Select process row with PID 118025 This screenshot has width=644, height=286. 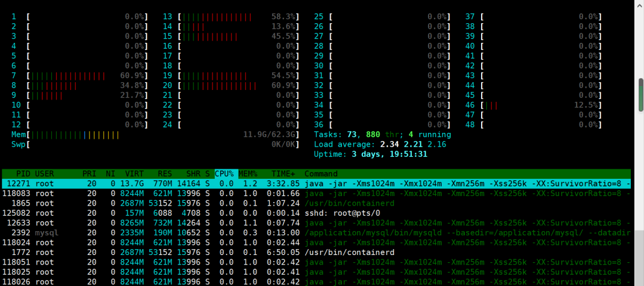point(316,272)
